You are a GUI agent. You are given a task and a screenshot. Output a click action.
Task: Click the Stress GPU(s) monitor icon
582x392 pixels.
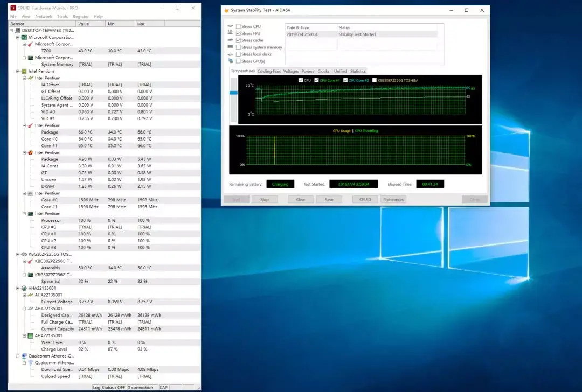(x=230, y=61)
